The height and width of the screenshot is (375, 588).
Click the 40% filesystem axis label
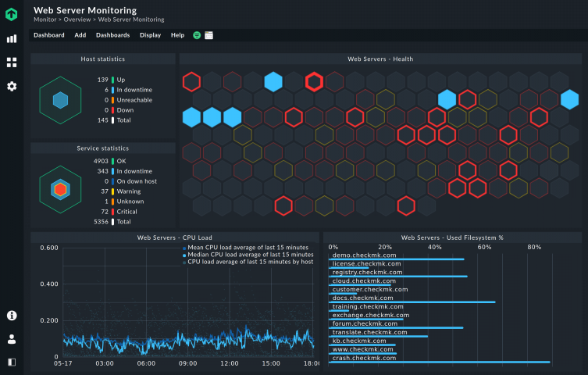click(x=435, y=247)
